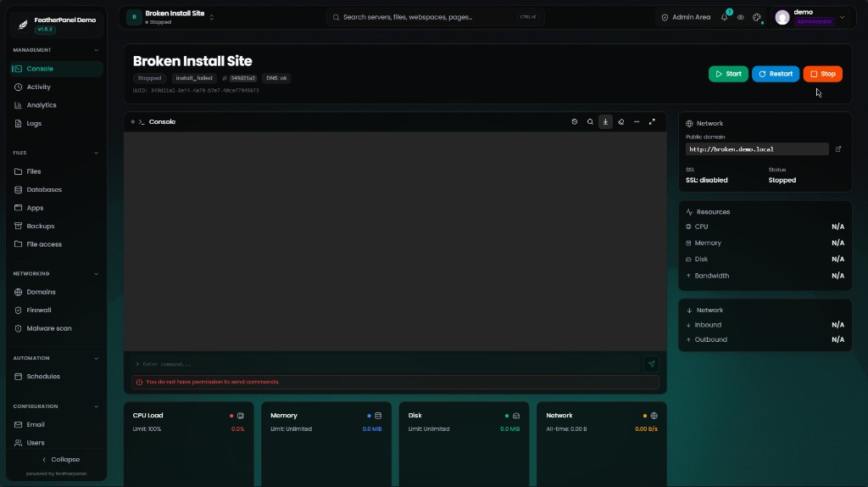Open notifications bell in top bar
Image resolution: width=868 pixels, height=487 pixels.
click(x=724, y=17)
